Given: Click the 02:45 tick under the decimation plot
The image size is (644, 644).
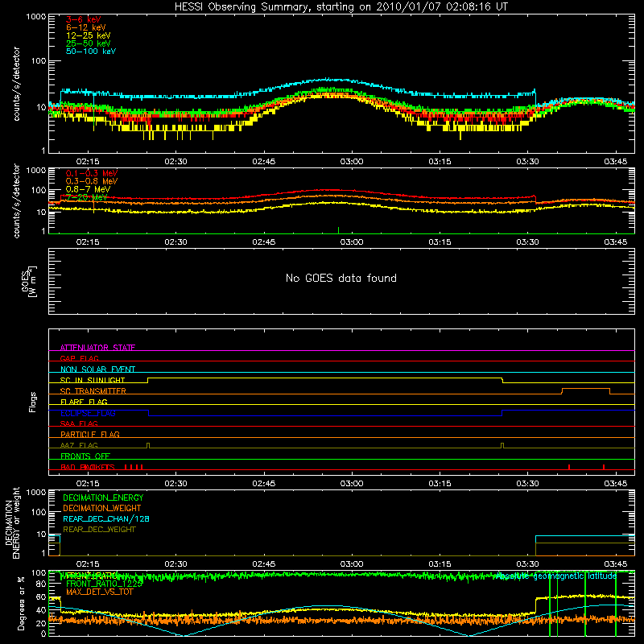Looking at the screenshot, I should 264,564.
